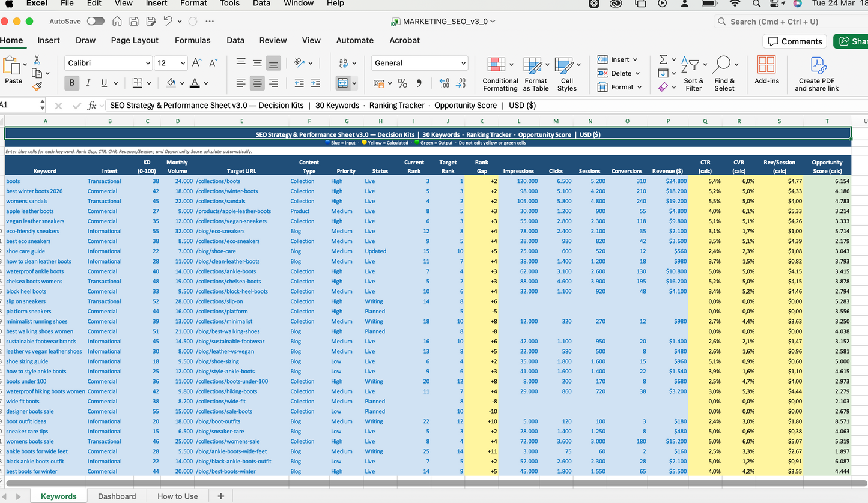Toggle Top Align

coord(241,62)
